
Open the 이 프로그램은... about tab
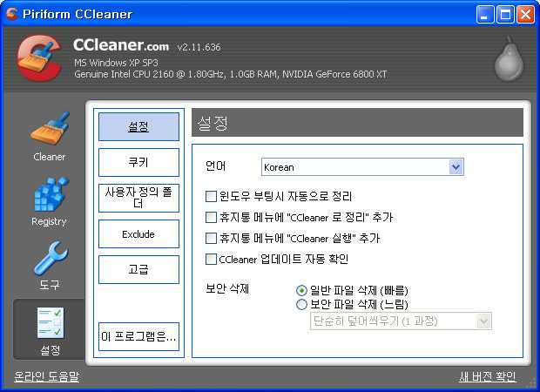tap(138, 337)
